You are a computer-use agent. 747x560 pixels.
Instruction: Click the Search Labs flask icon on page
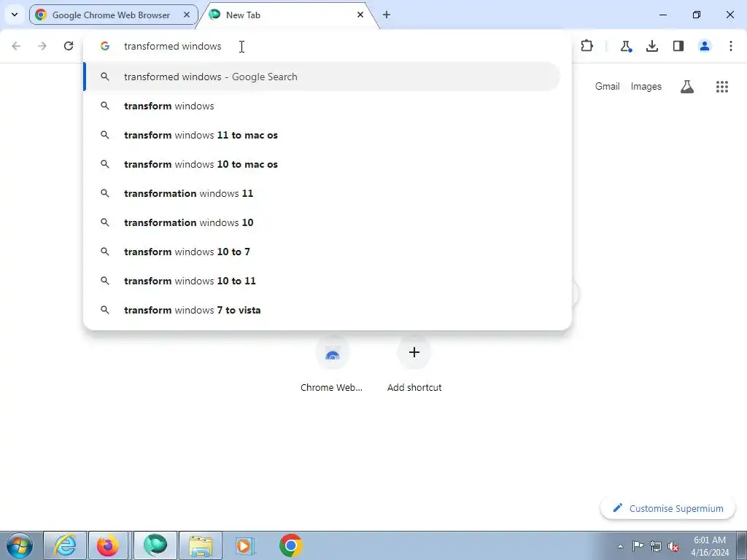point(687,87)
